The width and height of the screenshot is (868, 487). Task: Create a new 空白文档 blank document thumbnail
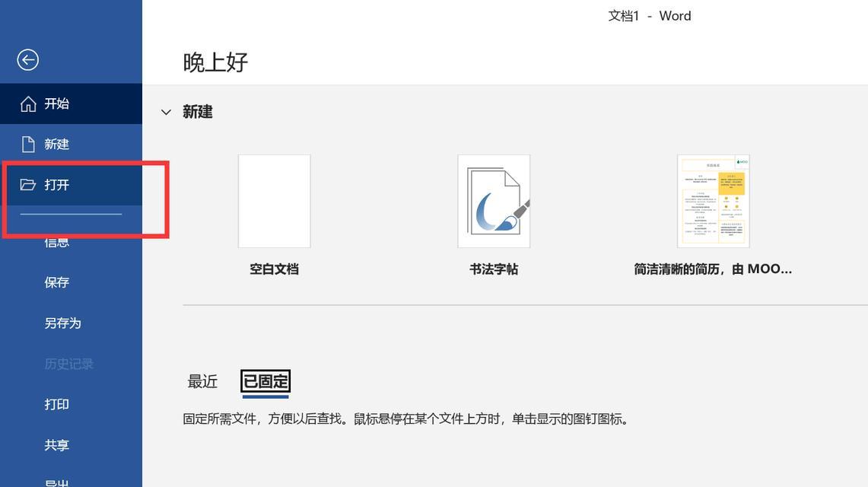[274, 201]
